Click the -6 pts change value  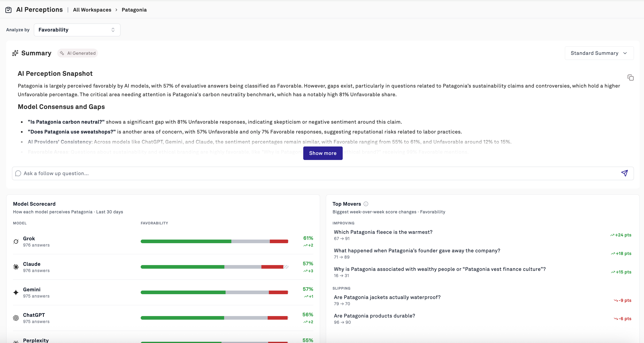point(623,318)
